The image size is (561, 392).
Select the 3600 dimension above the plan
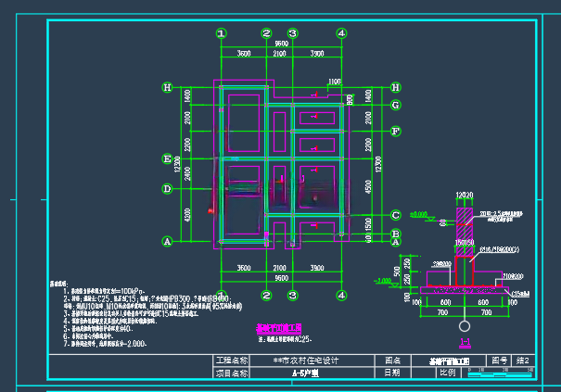(244, 54)
